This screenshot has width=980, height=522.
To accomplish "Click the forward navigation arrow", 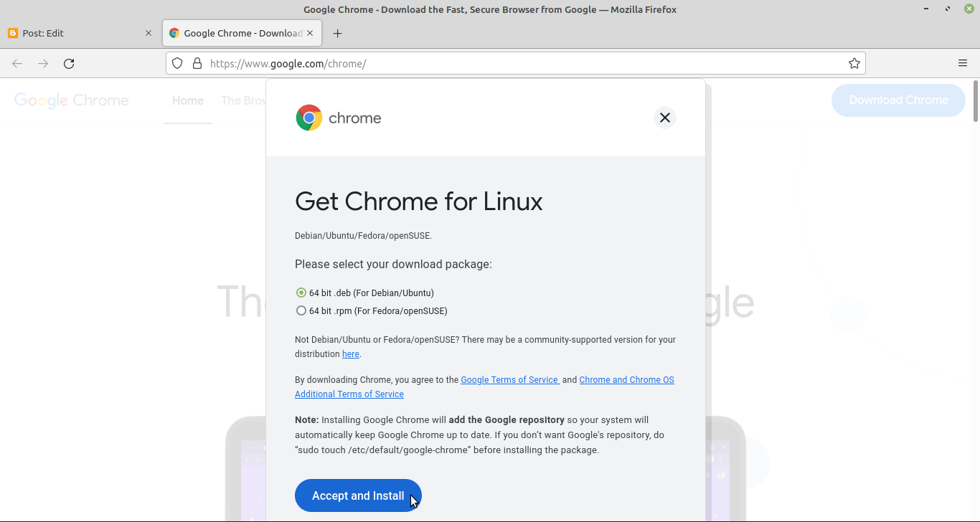I will tap(42, 63).
